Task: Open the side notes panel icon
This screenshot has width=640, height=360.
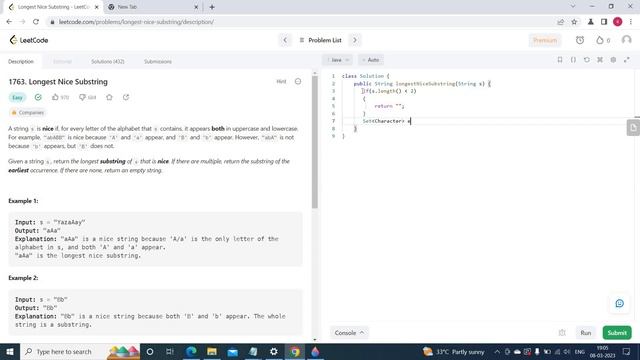Action: point(633,128)
